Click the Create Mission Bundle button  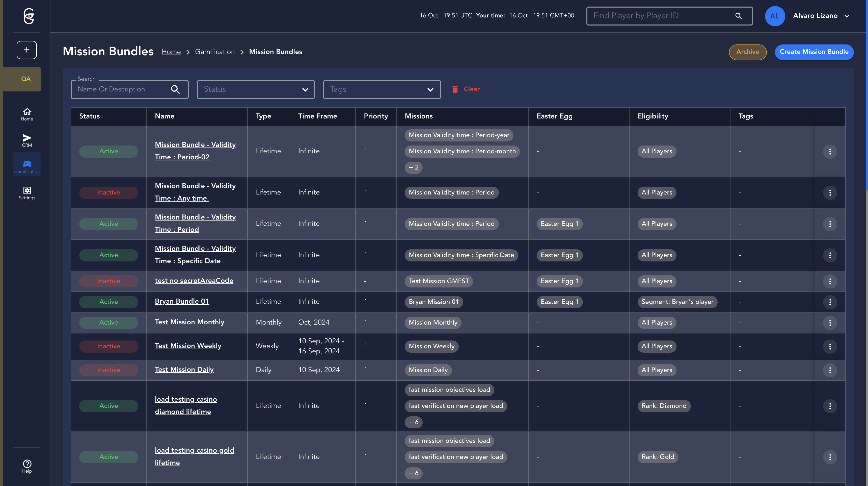tap(814, 52)
